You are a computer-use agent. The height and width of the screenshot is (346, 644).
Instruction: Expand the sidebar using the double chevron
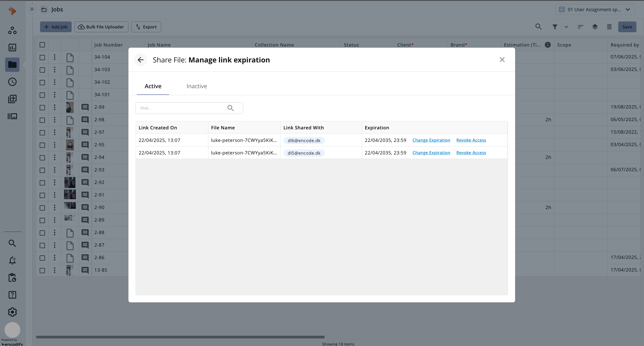coord(32,9)
